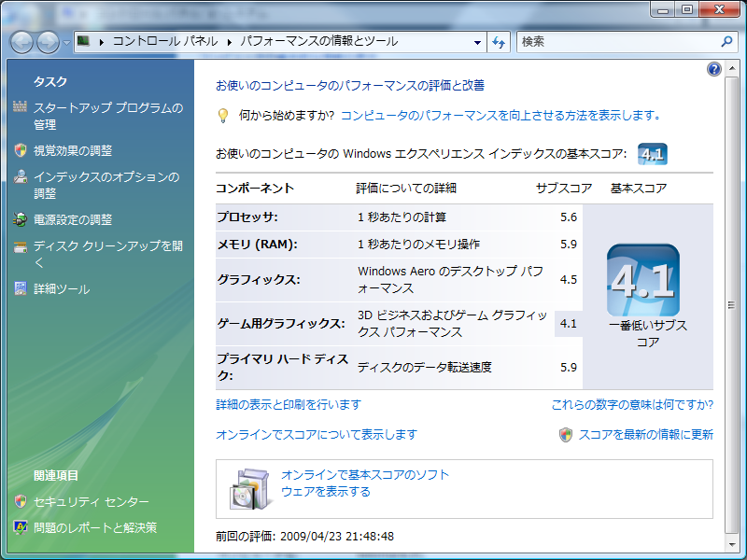Screen dimensions: 747x560
Task: Open 詳細ツール link
Action: pyautogui.click(x=62, y=288)
